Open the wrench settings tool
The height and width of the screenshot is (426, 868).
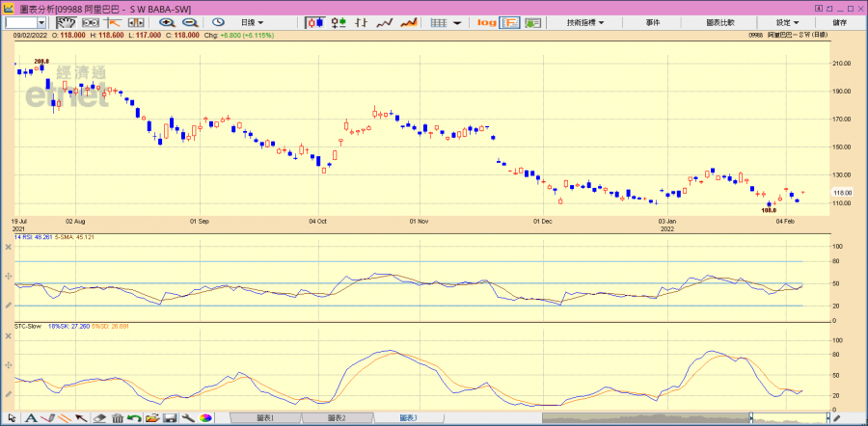(187, 418)
